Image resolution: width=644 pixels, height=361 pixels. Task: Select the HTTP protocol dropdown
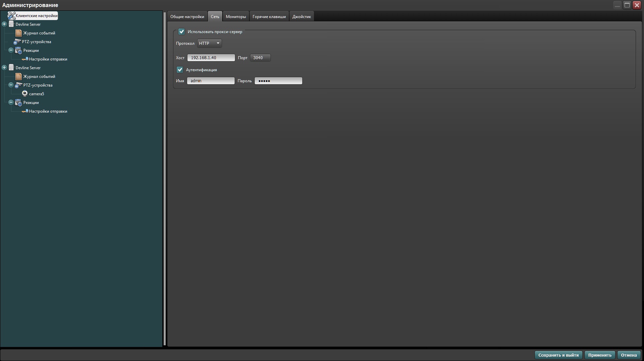[208, 43]
